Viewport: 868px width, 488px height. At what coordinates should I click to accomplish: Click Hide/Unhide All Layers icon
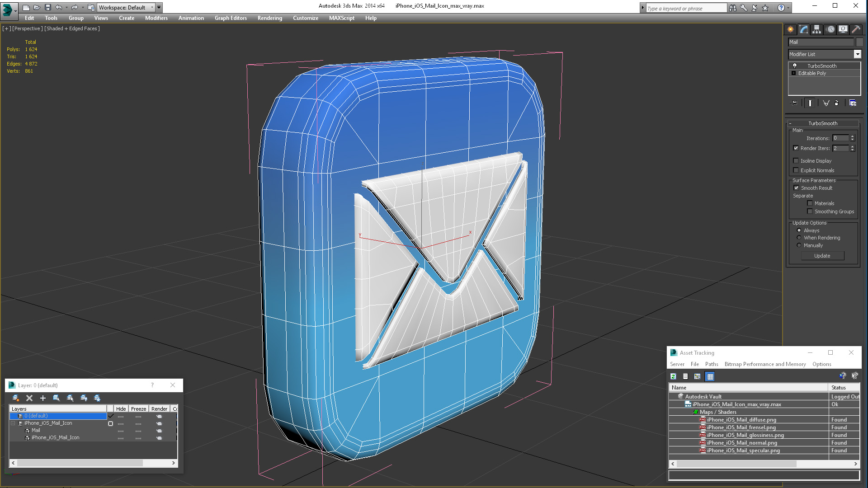pyautogui.click(x=84, y=398)
